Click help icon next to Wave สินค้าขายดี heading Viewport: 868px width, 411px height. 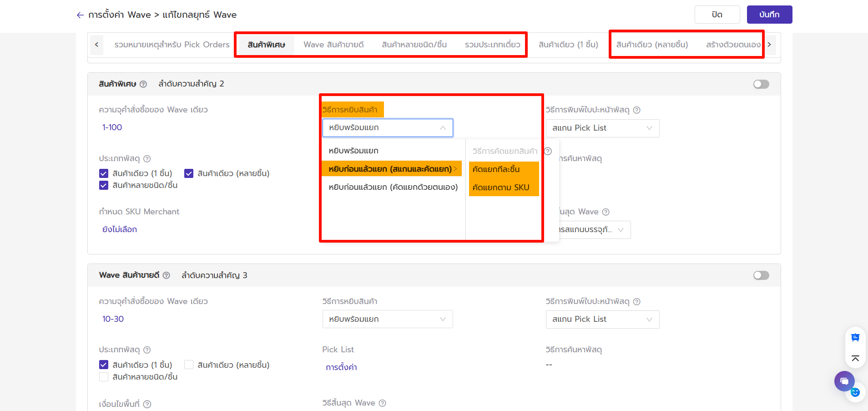pos(167,275)
